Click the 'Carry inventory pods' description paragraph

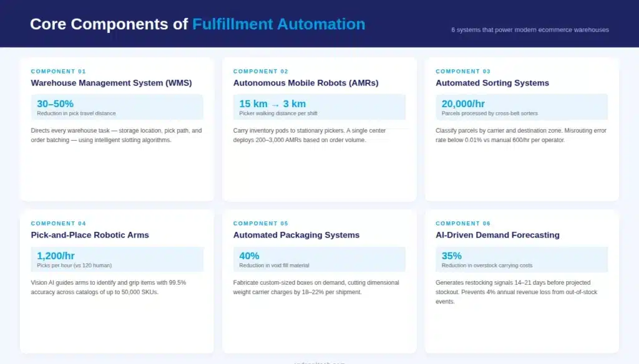click(310, 135)
